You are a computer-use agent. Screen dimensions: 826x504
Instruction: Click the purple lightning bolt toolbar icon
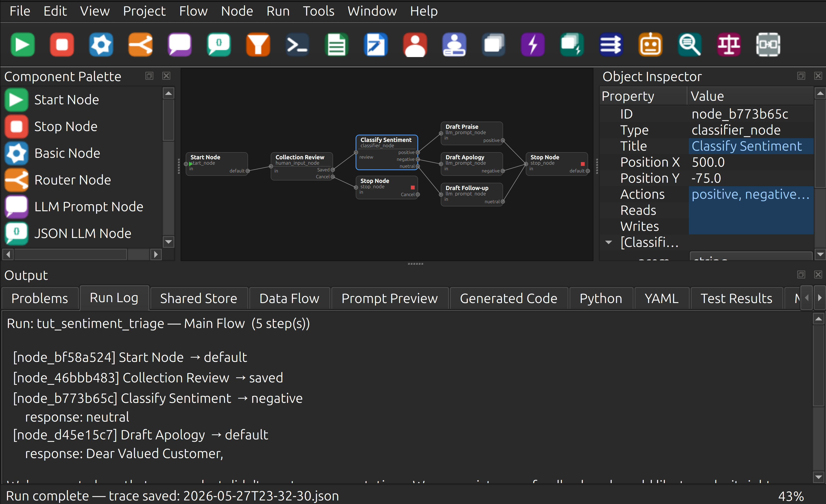coord(533,45)
